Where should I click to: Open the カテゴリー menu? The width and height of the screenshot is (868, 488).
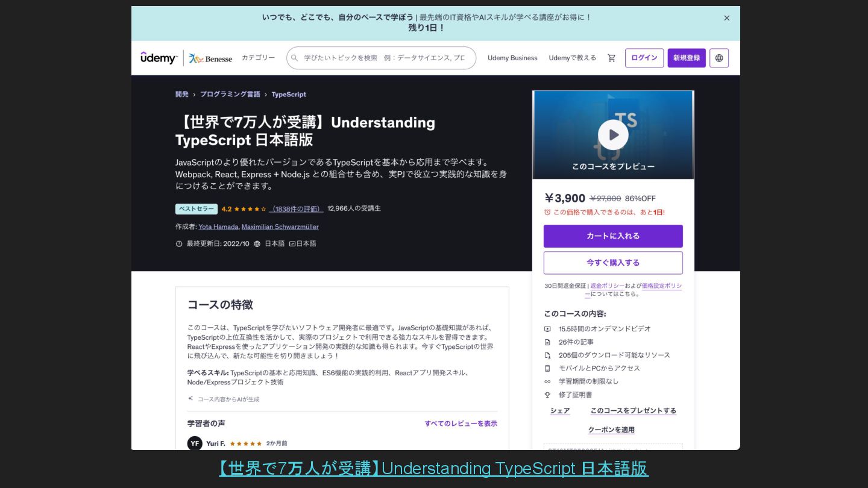click(258, 58)
